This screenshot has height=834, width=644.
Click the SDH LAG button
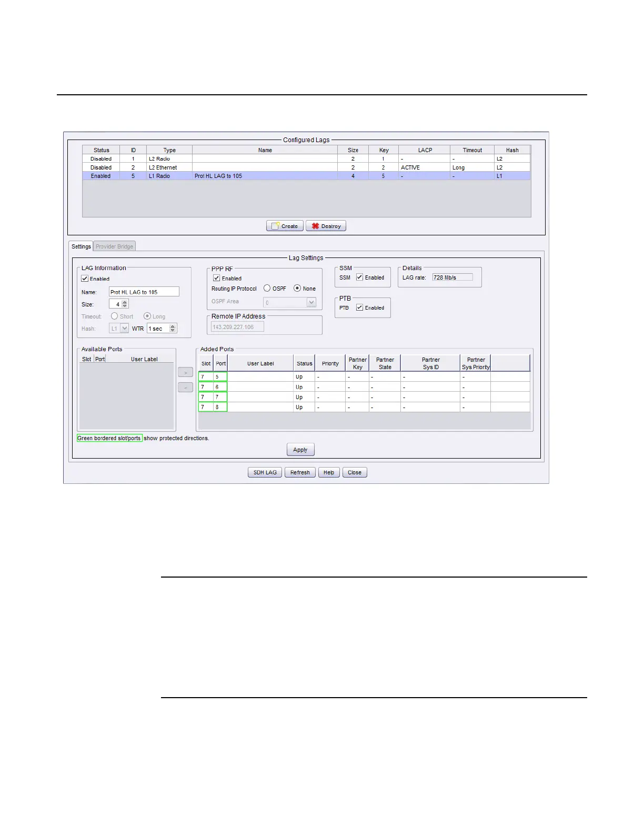[x=265, y=472]
